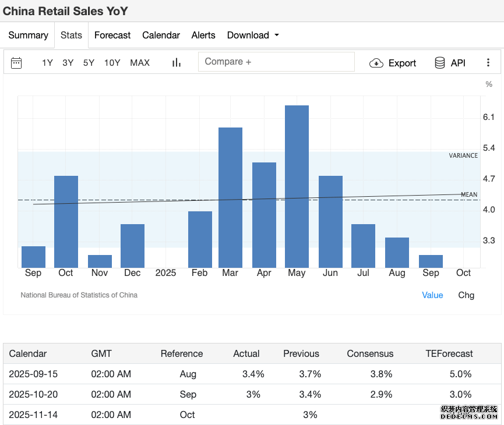Click the 2025-09-15 calendar date cell
The image size is (504, 425).
[x=33, y=374]
